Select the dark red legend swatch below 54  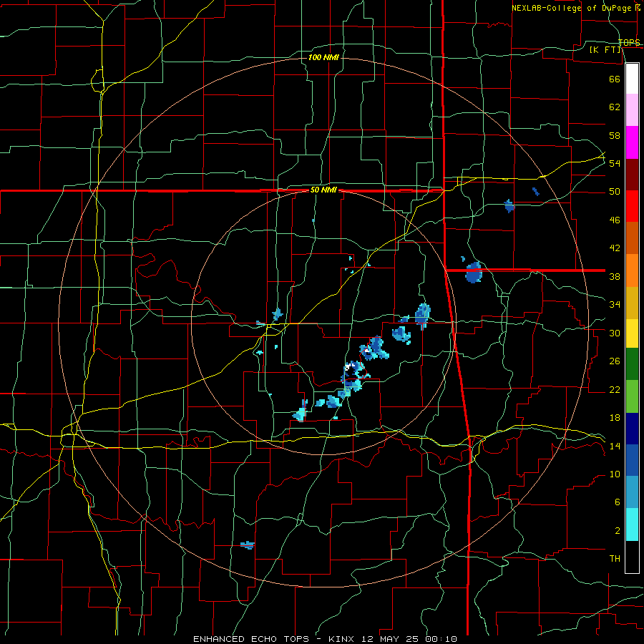click(632, 175)
